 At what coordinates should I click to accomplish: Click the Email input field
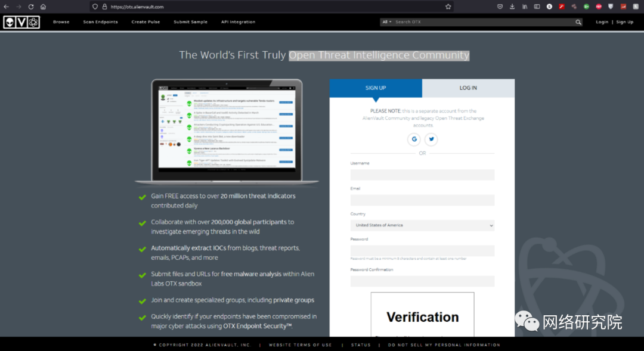pos(422,200)
